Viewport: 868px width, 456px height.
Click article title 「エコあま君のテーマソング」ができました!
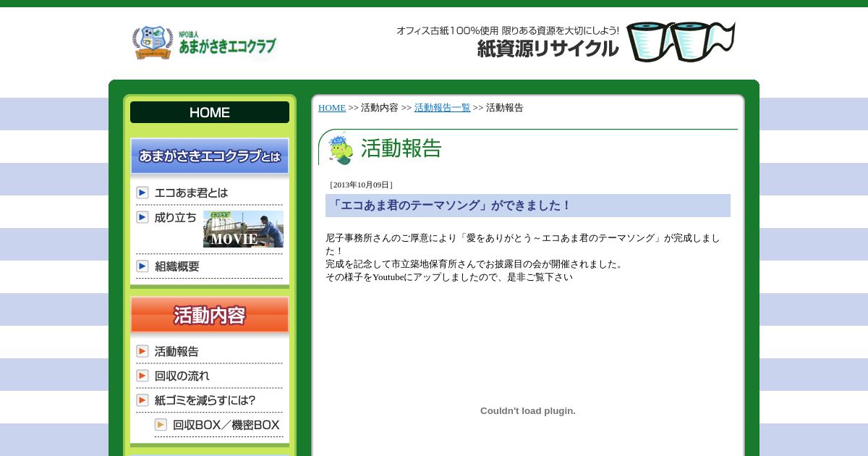[x=451, y=206]
